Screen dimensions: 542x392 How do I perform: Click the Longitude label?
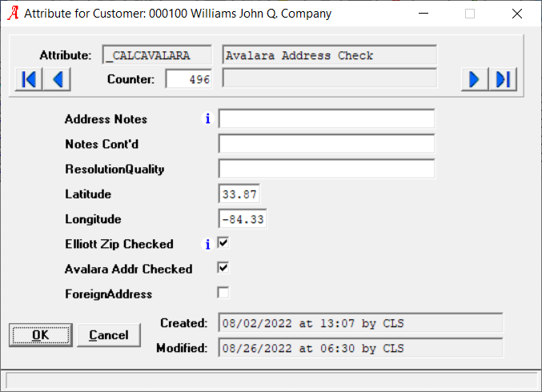[x=94, y=219]
